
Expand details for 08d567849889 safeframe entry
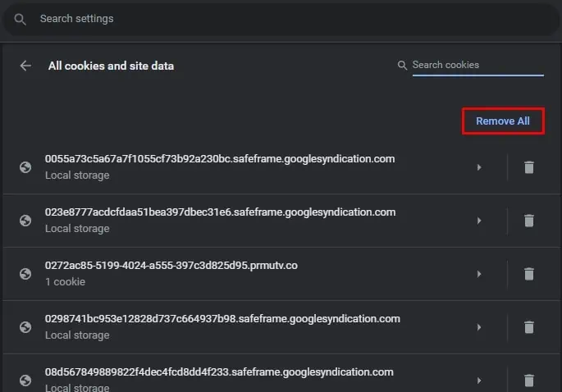(x=479, y=381)
